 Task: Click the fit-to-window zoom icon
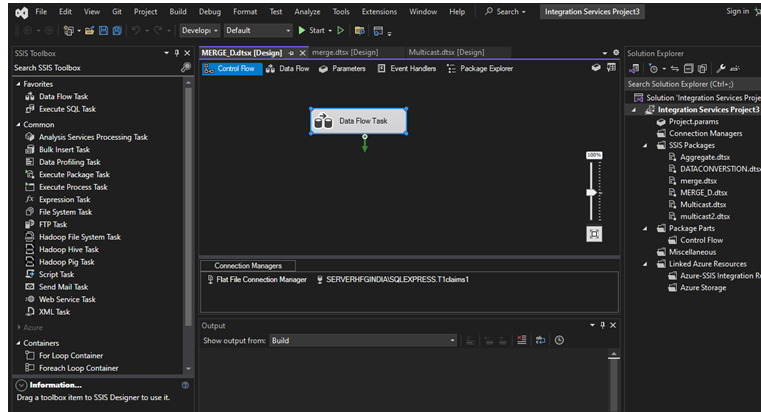pos(594,233)
